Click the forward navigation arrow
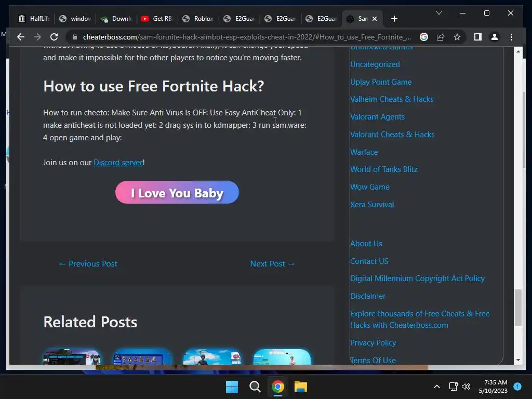This screenshot has width=532, height=399. [x=37, y=37]
